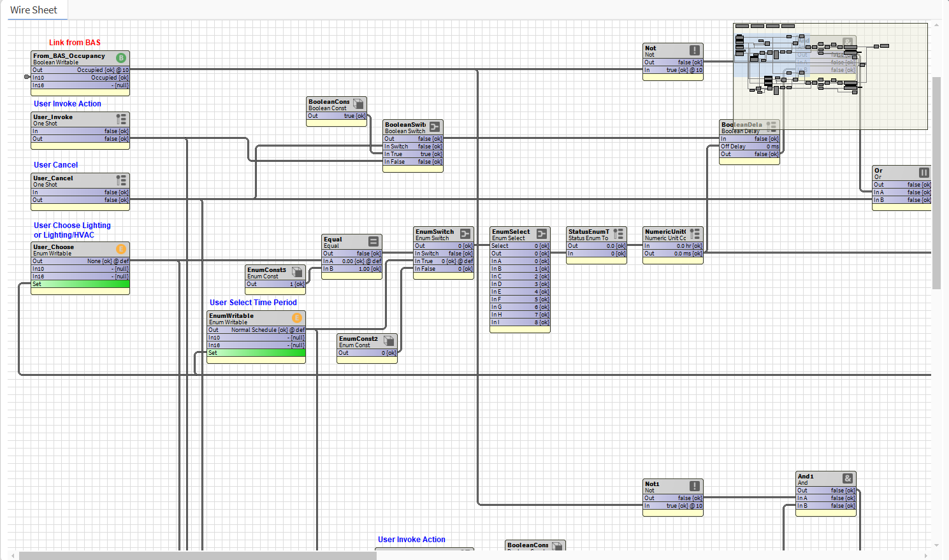This screenshot has height=560, width=949.
Task: Select the lower 'User Invoke Action' label
Action: click(412, 540)
